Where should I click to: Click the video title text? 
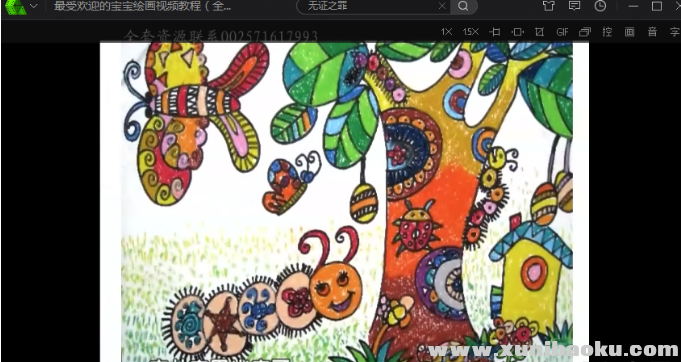[x=142, y=6]
